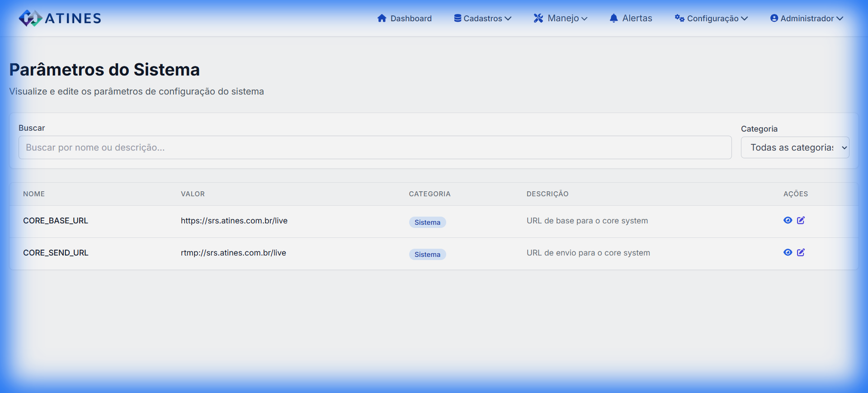The height and width of the screenshot is (393, 868).
Task: Click the Configuração gears icon
Action: pos(679,18)
